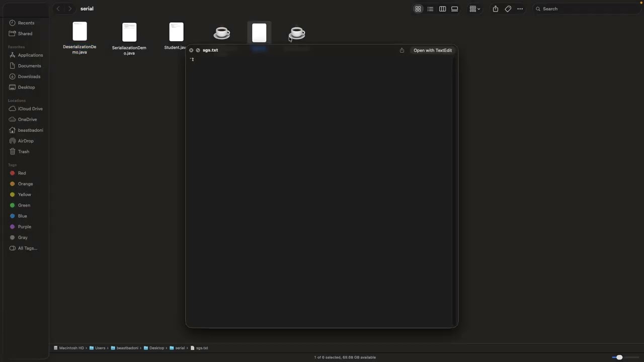Viewport: 644px width, 362px height.
Task: Switch Finder to gallery view
Action: (455, 9)
